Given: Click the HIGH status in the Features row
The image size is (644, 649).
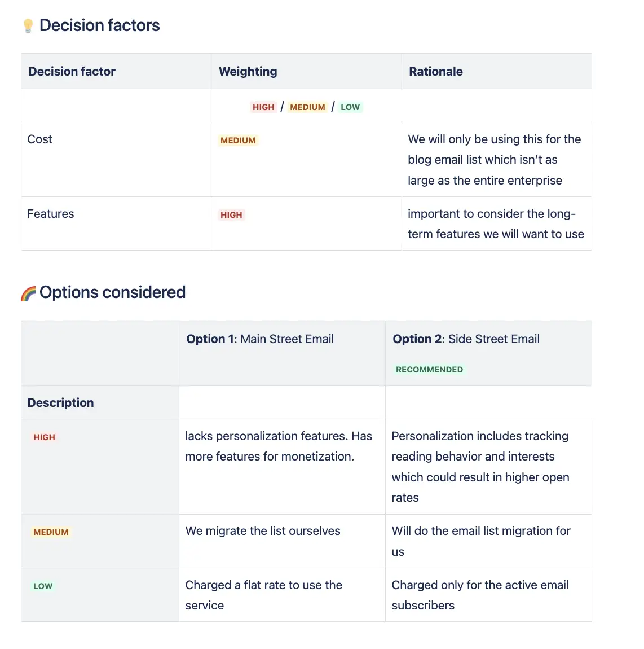Looking at the screenshot, I should [x=231, y=215].
